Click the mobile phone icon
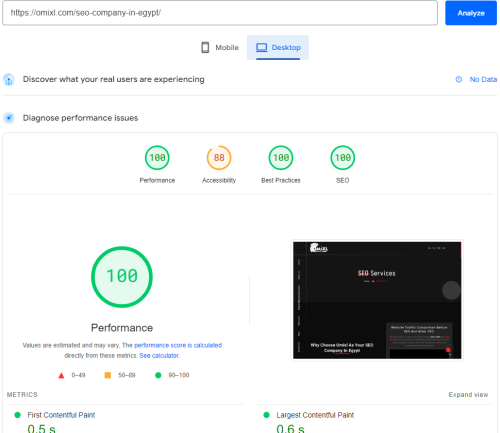Image resolution: width=500 pixels, height=433 pixels. (x=205, y=47)
